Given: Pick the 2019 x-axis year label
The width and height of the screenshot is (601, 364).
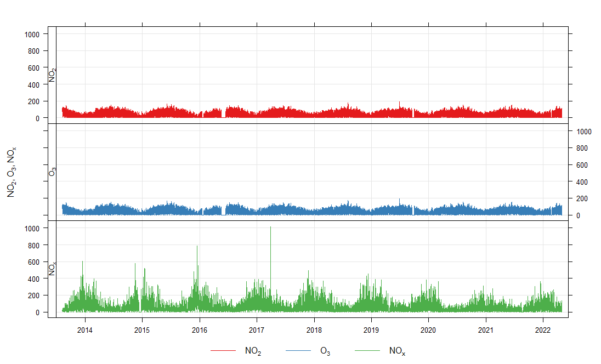Looking at the screenshot, I should point(371,330).
